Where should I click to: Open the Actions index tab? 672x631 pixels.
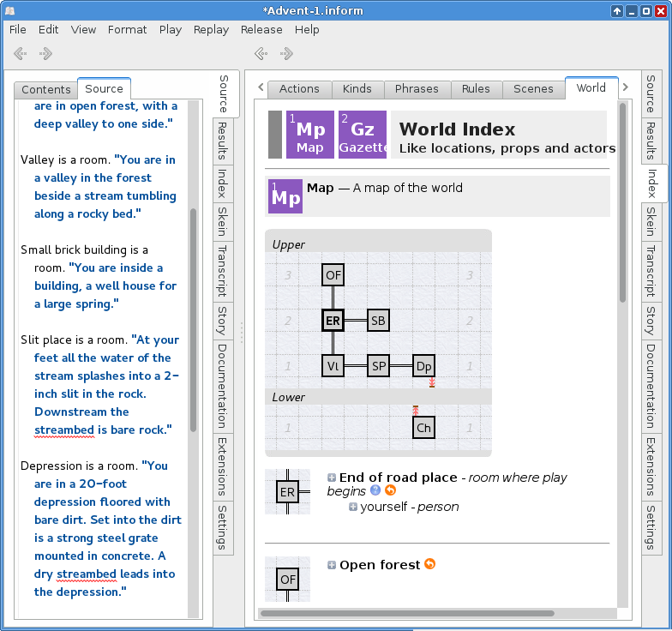tap(300, 89)
